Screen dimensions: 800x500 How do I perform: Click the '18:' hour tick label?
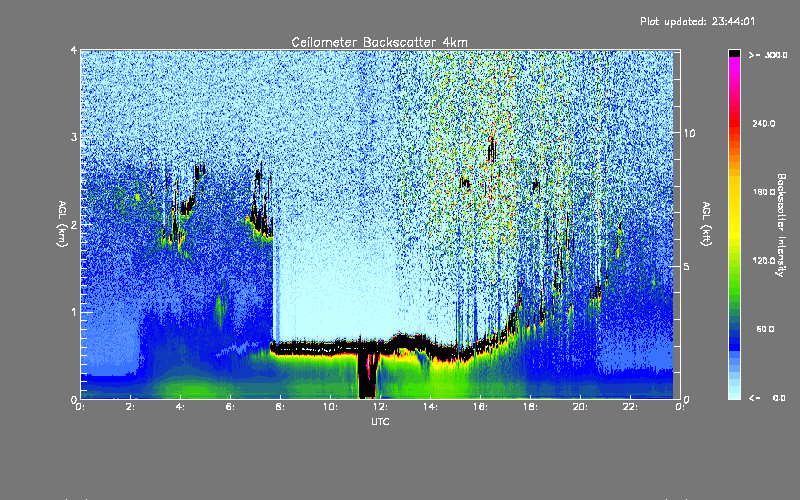click(x=530, y=407)
